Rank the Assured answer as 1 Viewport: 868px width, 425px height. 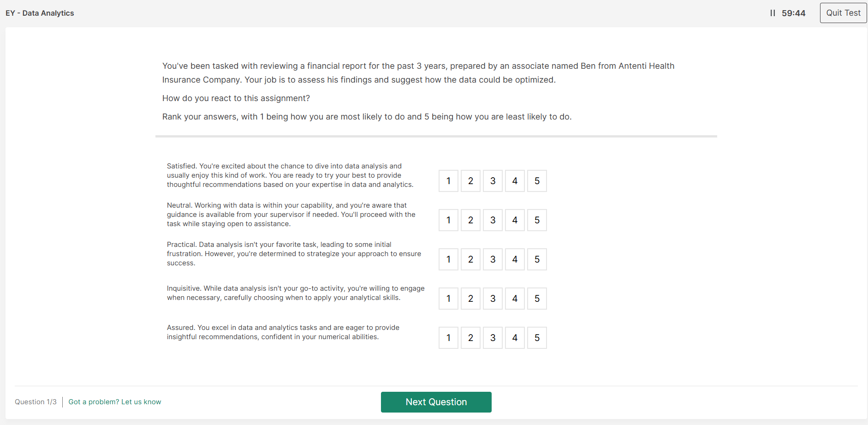(x=448, y=338)
